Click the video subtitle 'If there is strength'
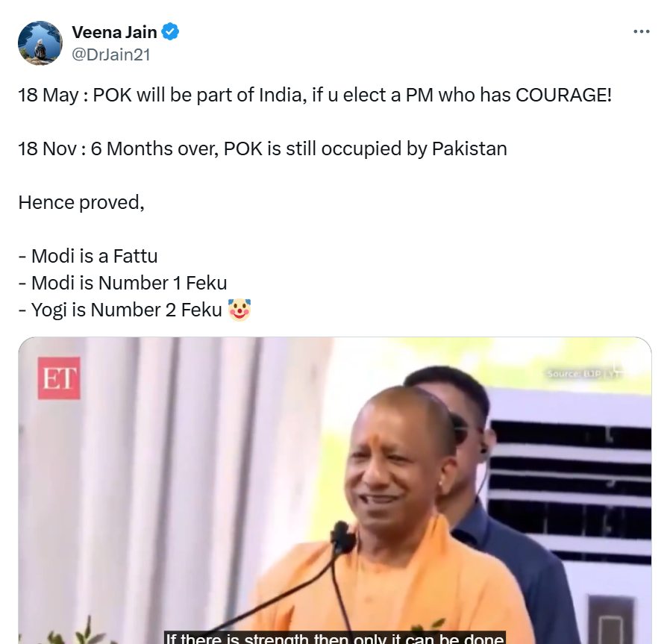Viewport: 670px width, 644px height. [336, 638]
